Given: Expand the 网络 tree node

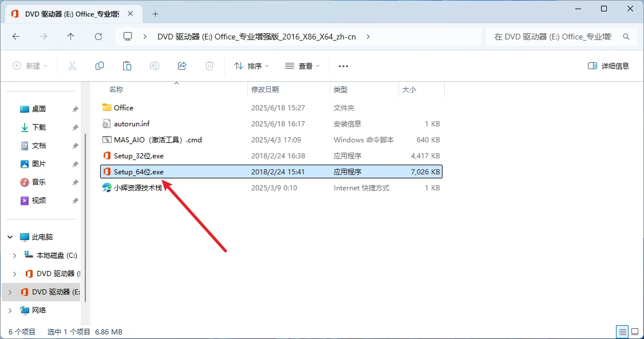Looking at the screenshot, I should (x=10, y=310).
